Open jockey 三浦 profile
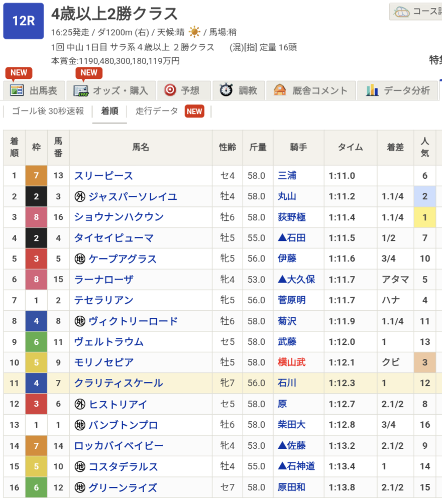442x504 pixels. (x=287, y=176)
